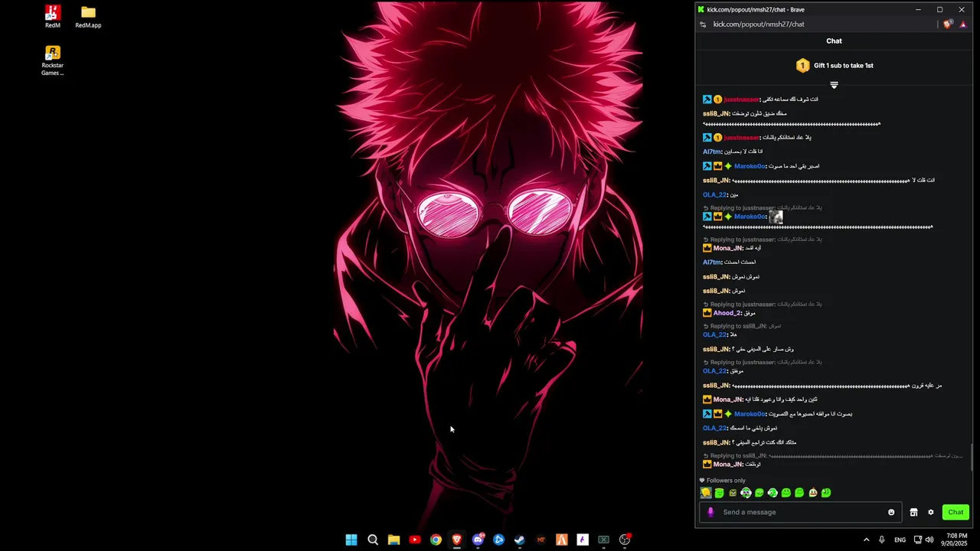The width and height of the screenshot is (980, 551).
Task: Open the emoji picker smiley icon
Action: tap(891, 512)
